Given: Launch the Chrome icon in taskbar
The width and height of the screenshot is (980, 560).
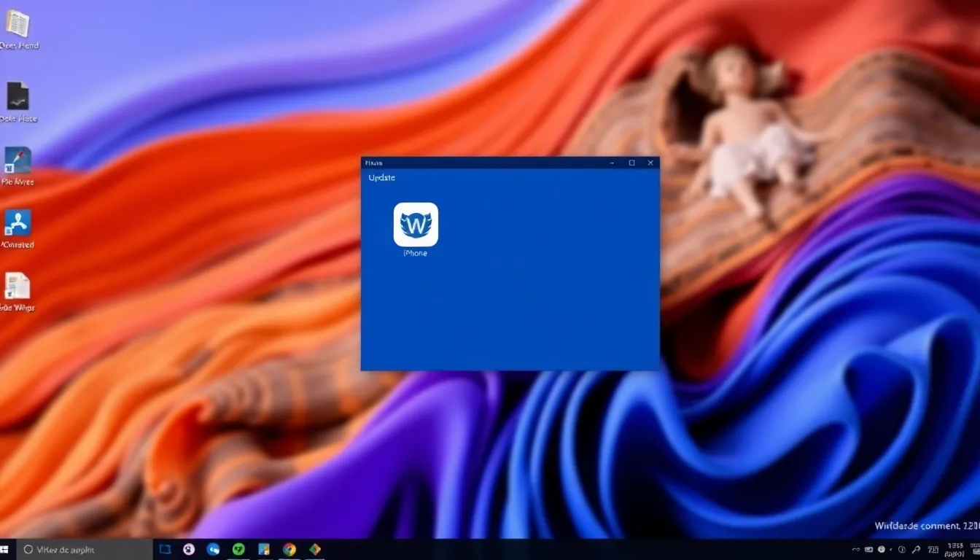Looking at the screenshot, I should click(x=289, y=549).
